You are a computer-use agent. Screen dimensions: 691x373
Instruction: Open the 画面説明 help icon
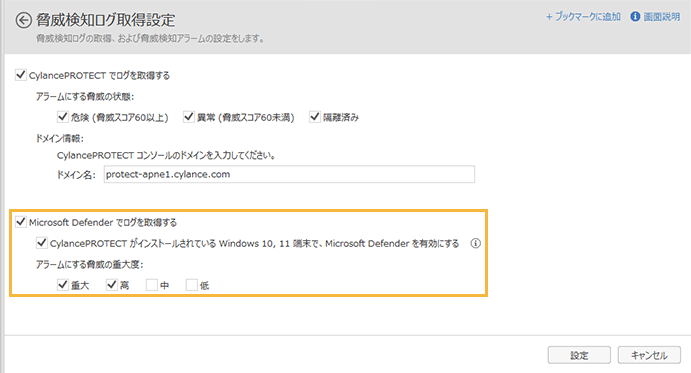(x=635, y=17)
